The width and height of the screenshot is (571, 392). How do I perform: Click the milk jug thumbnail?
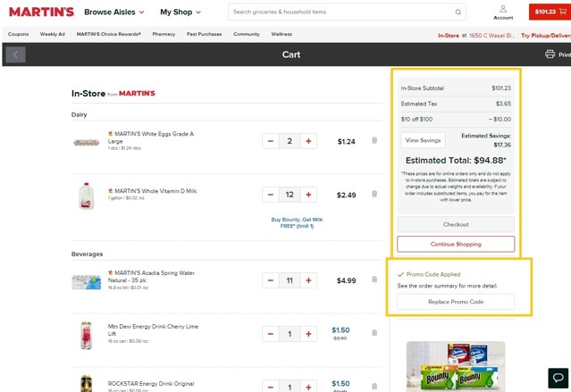[87, 196]
